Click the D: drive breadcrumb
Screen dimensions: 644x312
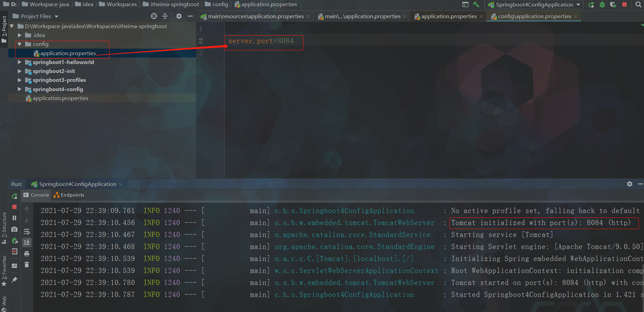click(10, 4)
